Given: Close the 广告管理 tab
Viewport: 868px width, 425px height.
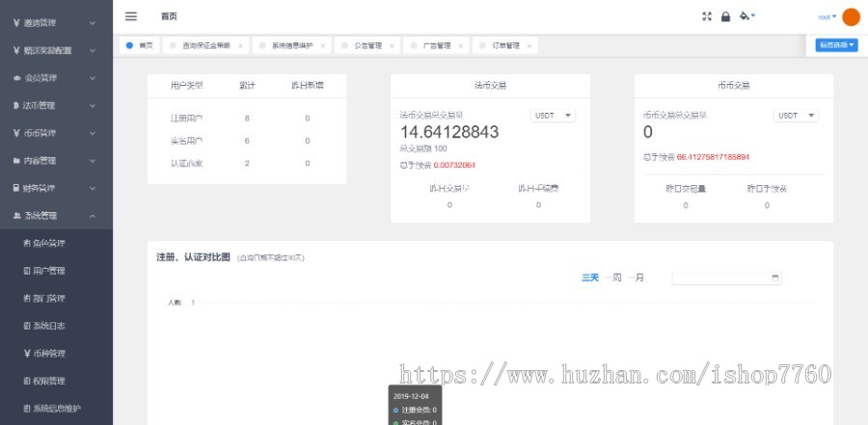Looking at the screenshot, I should click(x=461, y=46).
